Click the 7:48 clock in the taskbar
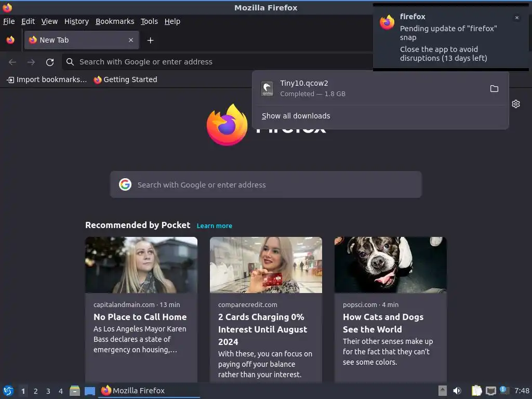 tap(522, 391)
